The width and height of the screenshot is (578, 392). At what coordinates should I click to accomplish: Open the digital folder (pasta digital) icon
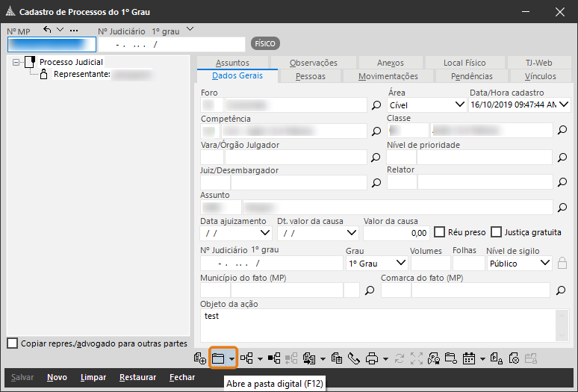[218, 358]
